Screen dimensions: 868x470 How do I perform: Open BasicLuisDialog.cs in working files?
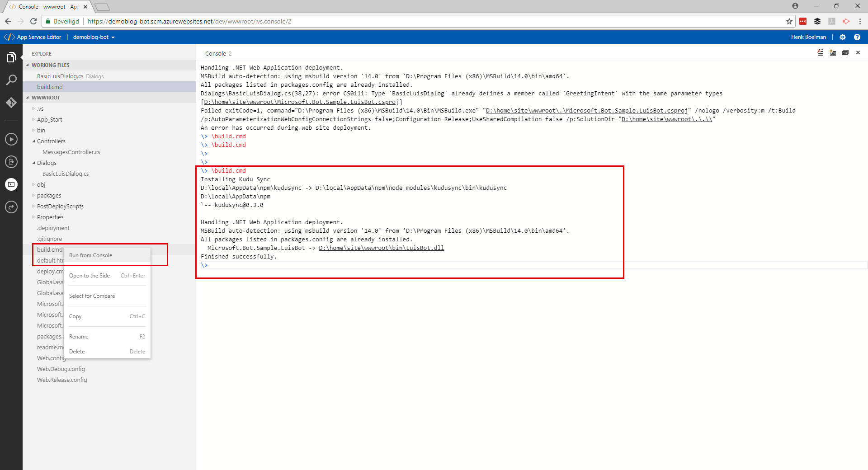109,76
